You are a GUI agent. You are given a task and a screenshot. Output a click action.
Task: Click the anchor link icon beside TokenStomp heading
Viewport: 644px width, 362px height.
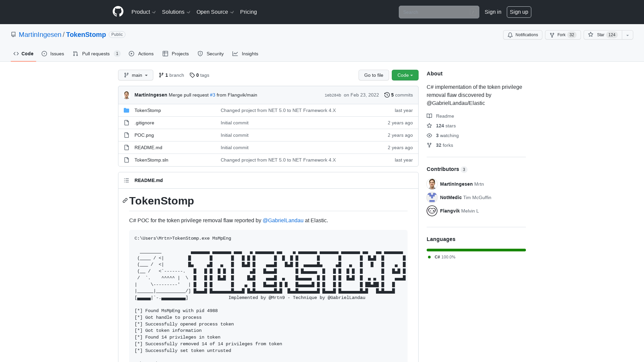[x=125, y=200]
